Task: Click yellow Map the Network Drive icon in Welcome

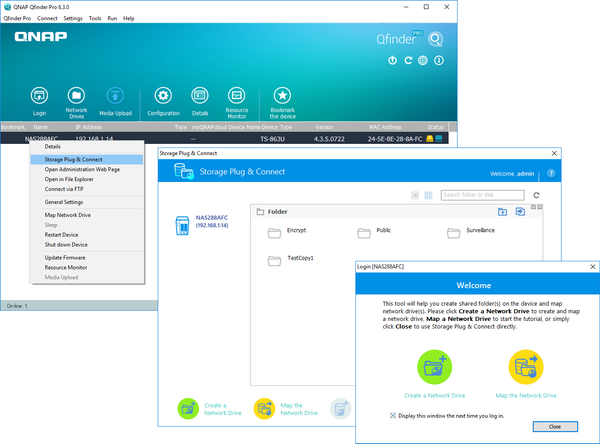Action: pyautogui.click(x=526, y=367)
